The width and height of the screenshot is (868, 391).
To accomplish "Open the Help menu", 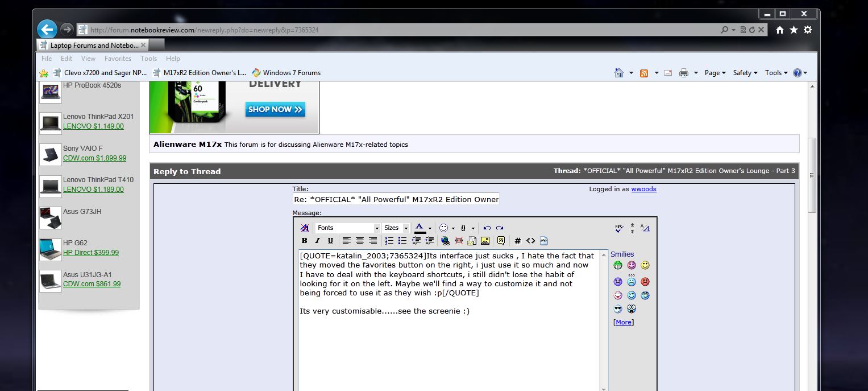I will (173, 59).
